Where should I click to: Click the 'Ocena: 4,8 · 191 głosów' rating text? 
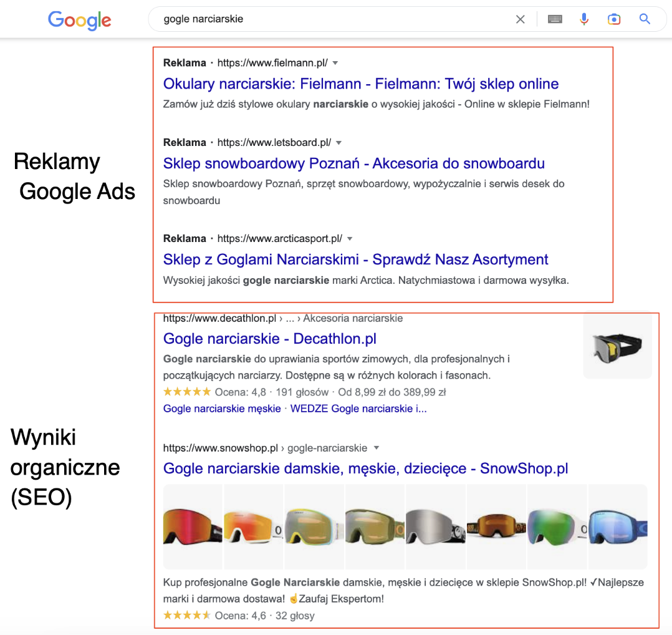click(272, 392)
